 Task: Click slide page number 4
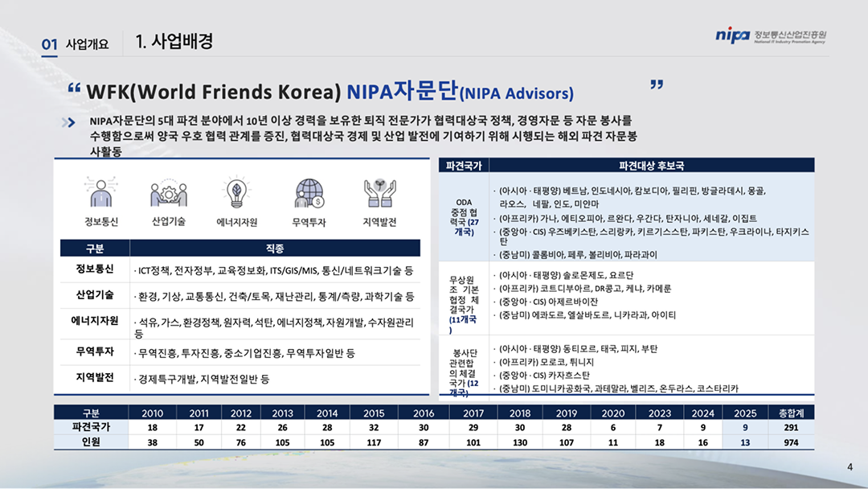[x=850, y=467]
